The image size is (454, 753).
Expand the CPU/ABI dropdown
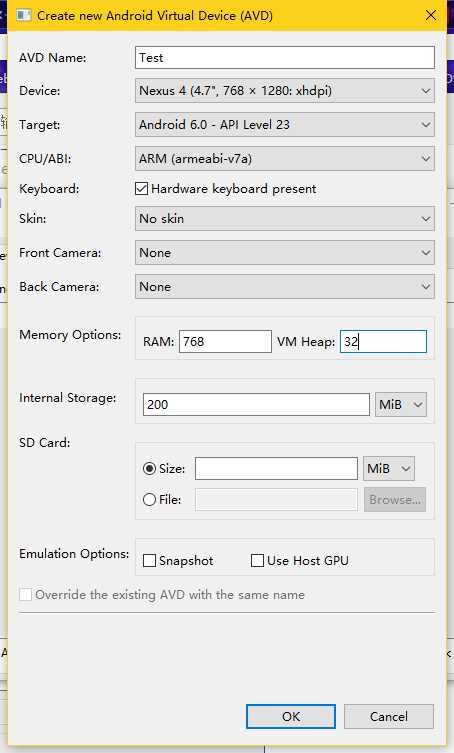point(285,159)
